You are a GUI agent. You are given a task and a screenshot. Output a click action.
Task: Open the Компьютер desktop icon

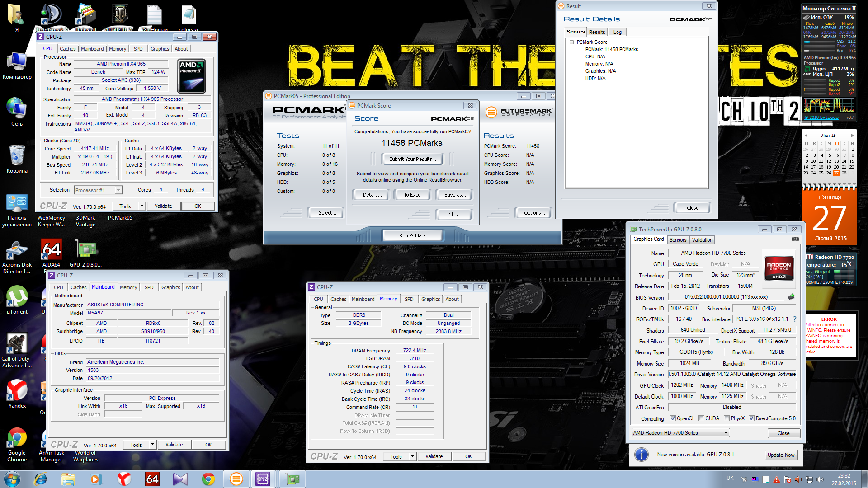click(17, 66)
